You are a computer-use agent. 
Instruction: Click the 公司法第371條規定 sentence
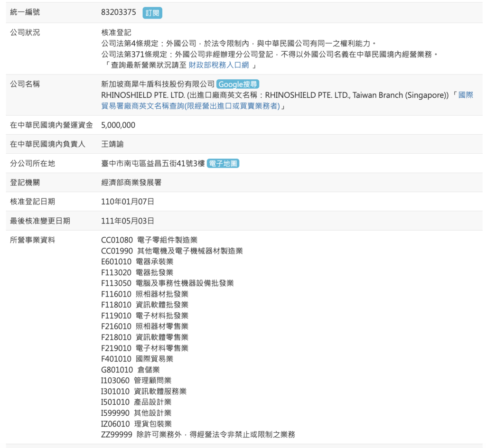pyautogui.click(x=270, y=54)
